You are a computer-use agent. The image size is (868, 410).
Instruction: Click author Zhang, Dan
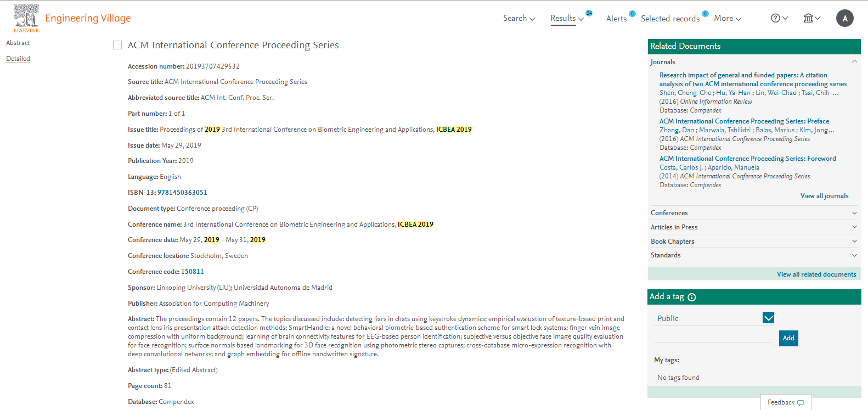[677, 130]
